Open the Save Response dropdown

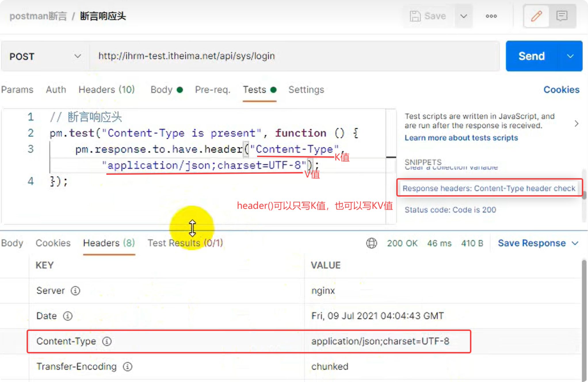(538, 243)
